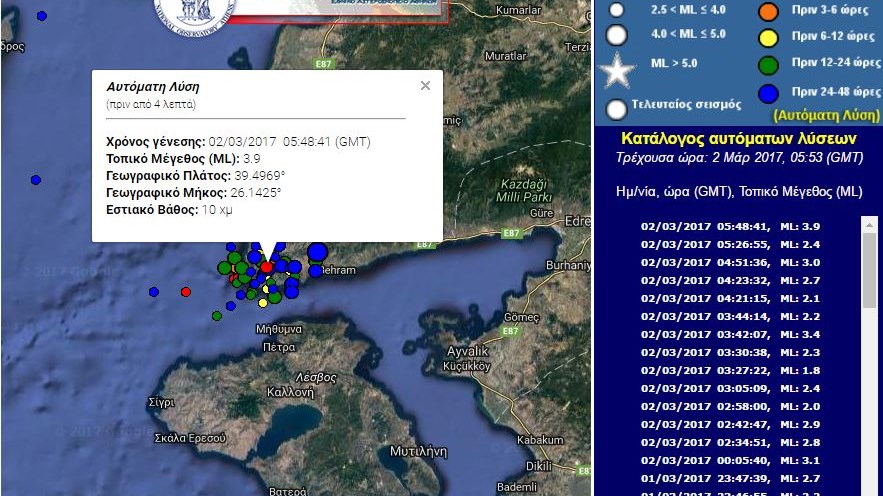
Task: Click the isolated red marker west of the cluster
Action: [186, 292]
